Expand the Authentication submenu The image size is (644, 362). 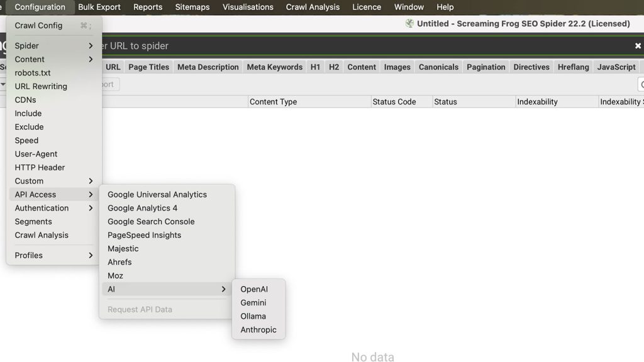click(54, 208)
